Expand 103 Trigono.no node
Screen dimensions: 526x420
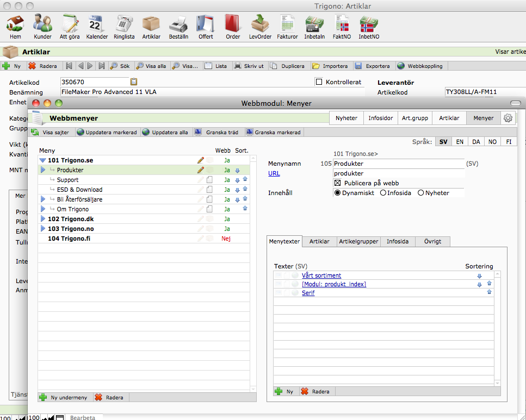point(43,229)
